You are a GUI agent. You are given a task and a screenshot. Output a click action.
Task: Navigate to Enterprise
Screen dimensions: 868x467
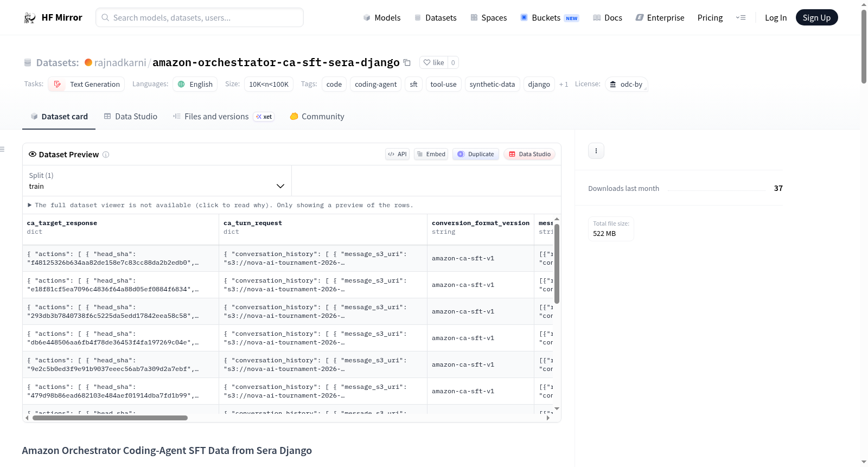pos(660,18)
